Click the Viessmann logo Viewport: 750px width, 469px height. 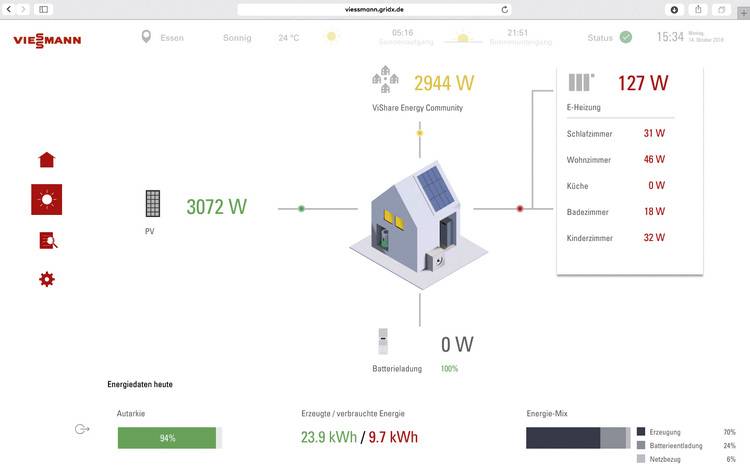[47, 40]
